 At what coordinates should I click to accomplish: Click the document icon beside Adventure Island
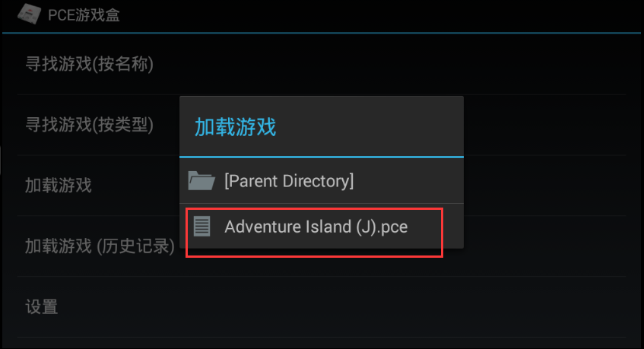pos(201,227)
